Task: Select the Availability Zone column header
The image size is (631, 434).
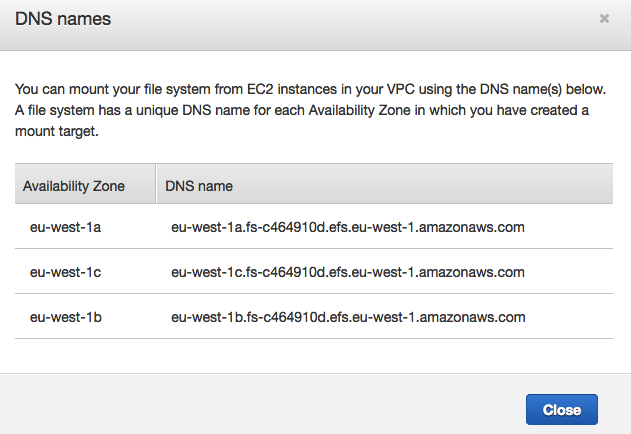Action: (x=85, y=184)
